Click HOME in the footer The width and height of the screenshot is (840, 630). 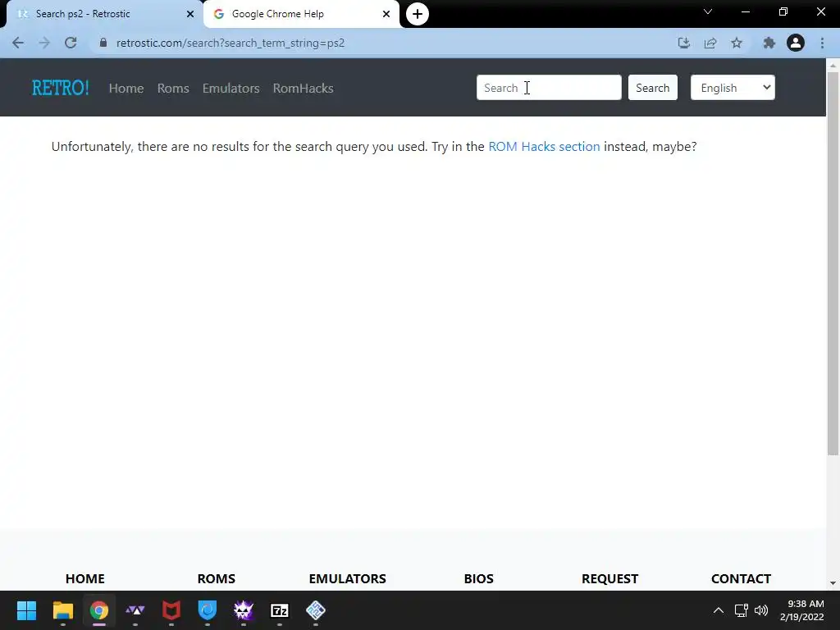coord(85,578)
